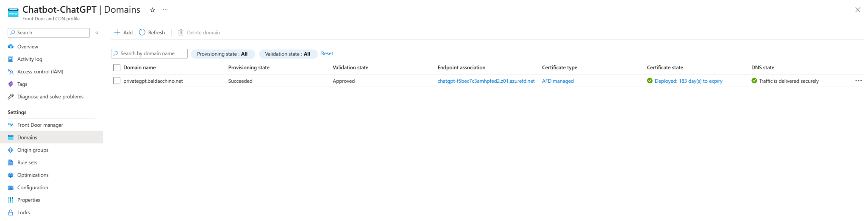Click the Succeeded provisioning state cell

pos(240,81)
